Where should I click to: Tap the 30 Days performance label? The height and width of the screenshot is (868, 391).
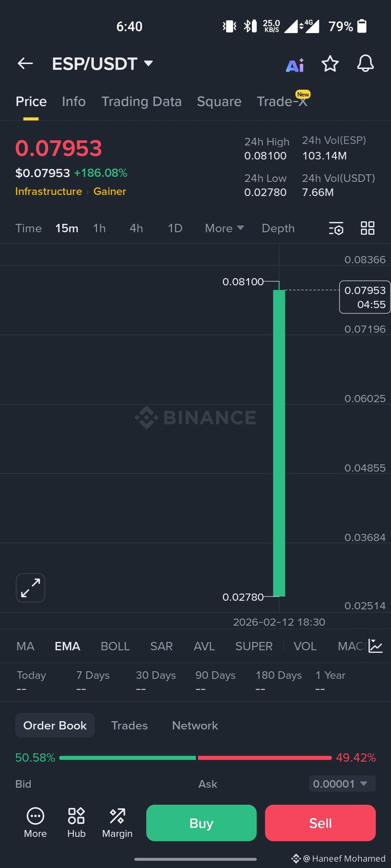(x=156, y=675)
